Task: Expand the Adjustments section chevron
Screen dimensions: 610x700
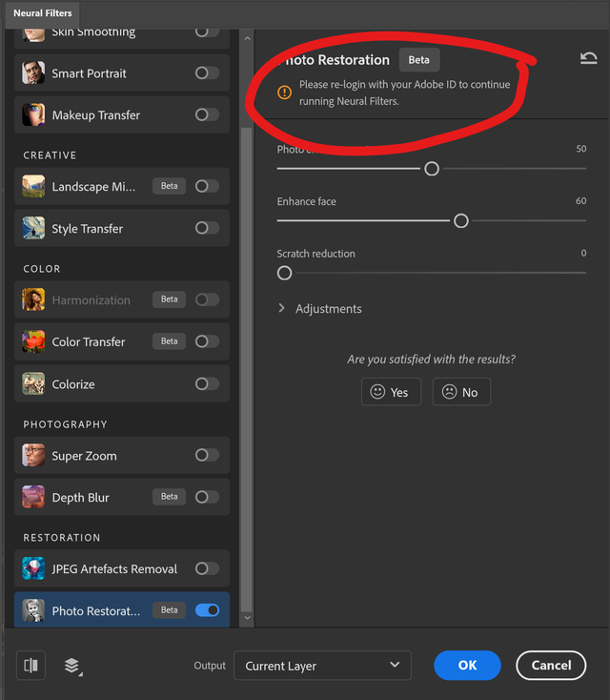Action: (x=281, y=308)
